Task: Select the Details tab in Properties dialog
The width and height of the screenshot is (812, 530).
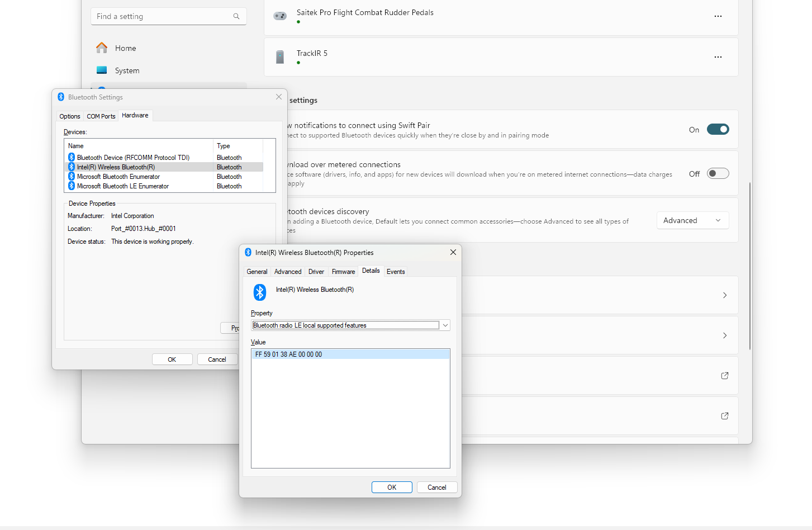Action: point(371,271)
